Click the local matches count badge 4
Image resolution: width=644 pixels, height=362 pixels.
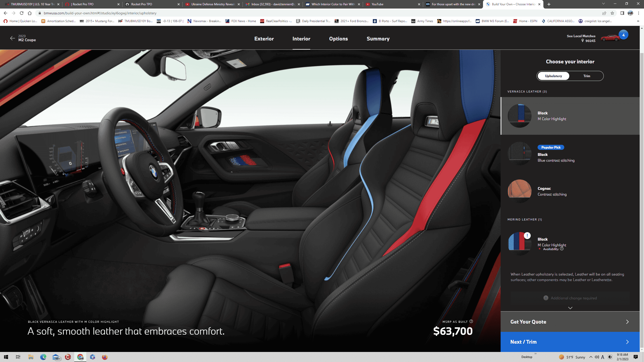tap(623, 35)
